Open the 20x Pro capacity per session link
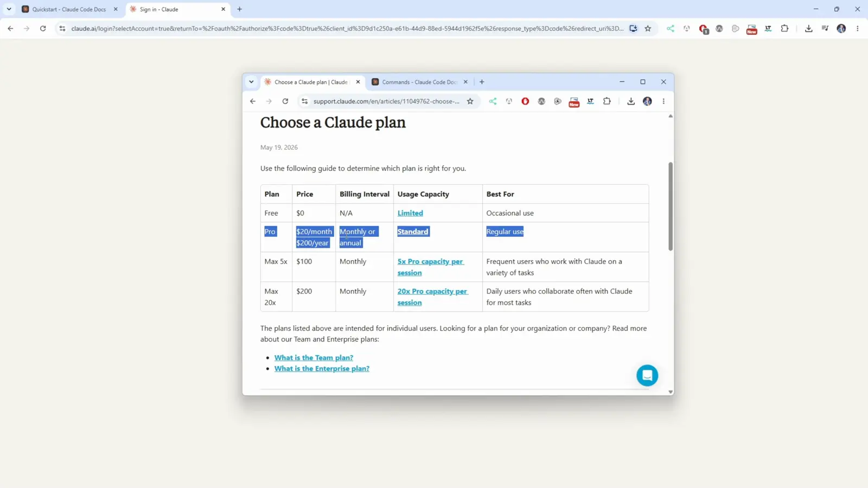This screenshot has height=488, width=868. click(432, 297)
